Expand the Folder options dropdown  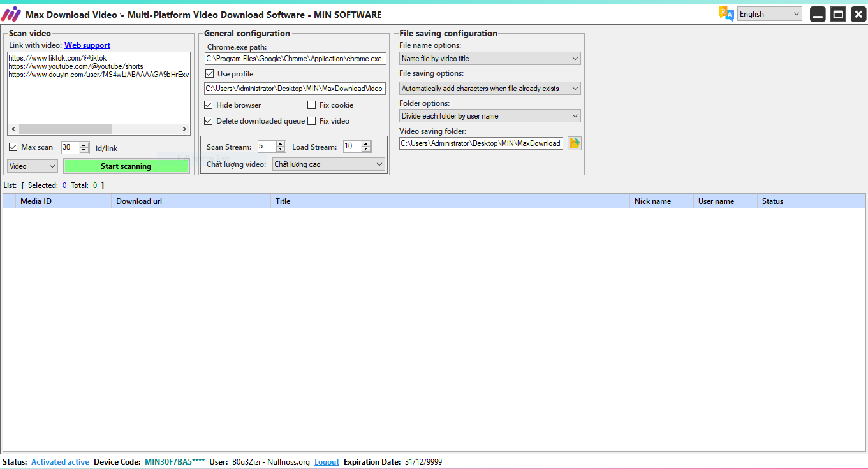490,116
